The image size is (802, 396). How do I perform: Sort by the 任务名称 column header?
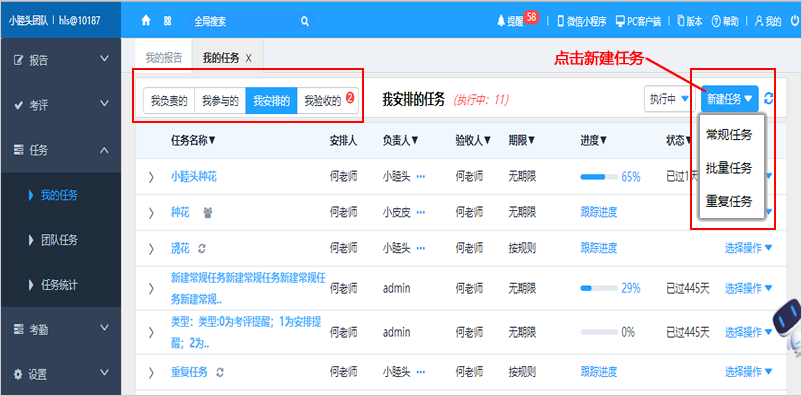[x=193, y=141]
